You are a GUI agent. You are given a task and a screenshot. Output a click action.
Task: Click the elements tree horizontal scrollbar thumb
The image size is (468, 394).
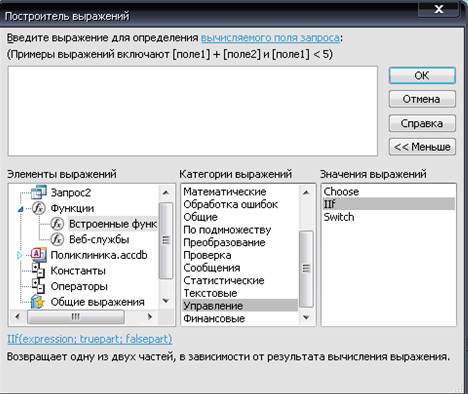point(76,317)
